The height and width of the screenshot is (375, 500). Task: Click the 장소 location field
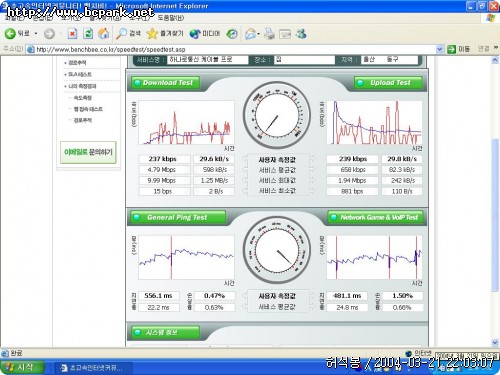coord(304,60)
